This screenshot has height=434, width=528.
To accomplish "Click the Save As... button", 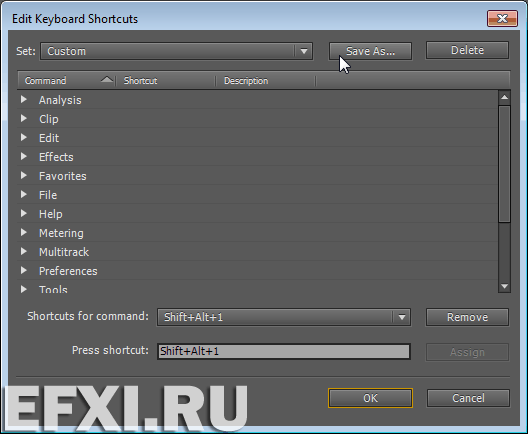I will [x=370, y=51].
